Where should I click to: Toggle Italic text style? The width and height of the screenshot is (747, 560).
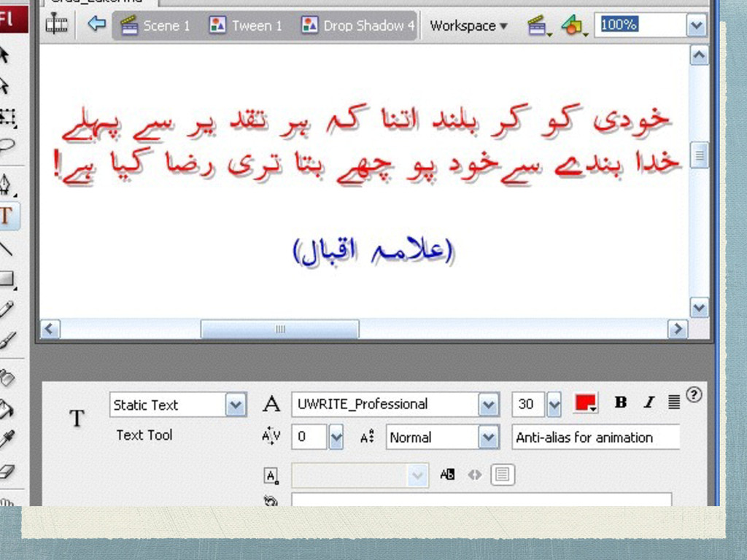pos(649,402)
